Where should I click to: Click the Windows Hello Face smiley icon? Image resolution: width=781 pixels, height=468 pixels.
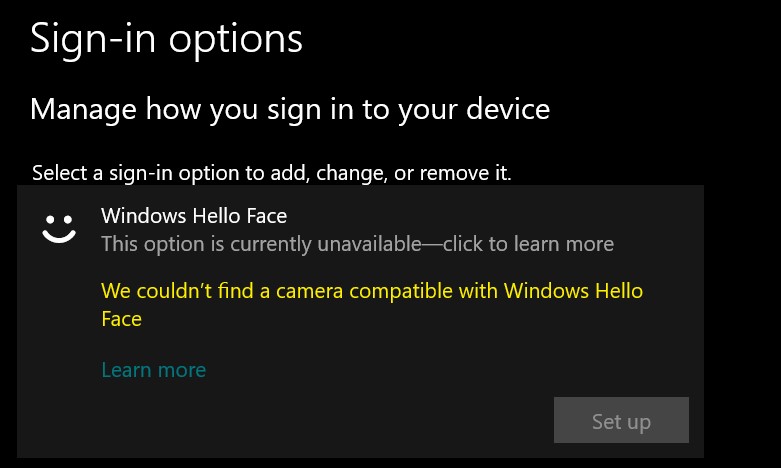pyautogui.click(x=59, y=229)
